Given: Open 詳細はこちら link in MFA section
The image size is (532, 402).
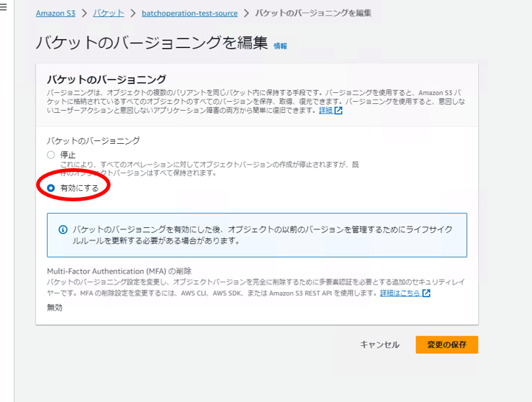Looking at the screenshot, I should pos(400,293).
